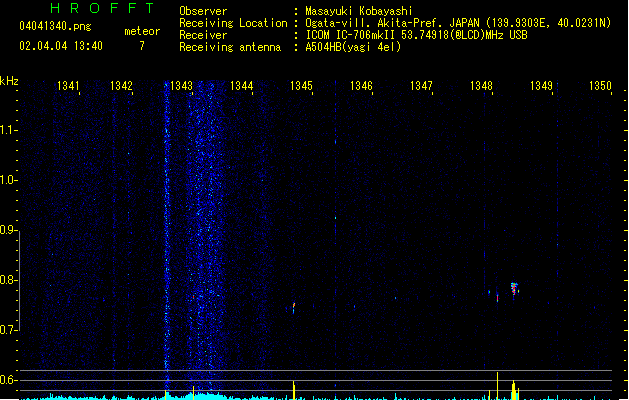This screenshot has height=400, width=629.
Task: Click the Receiving Location field label
Action: (x=233, y=23)
